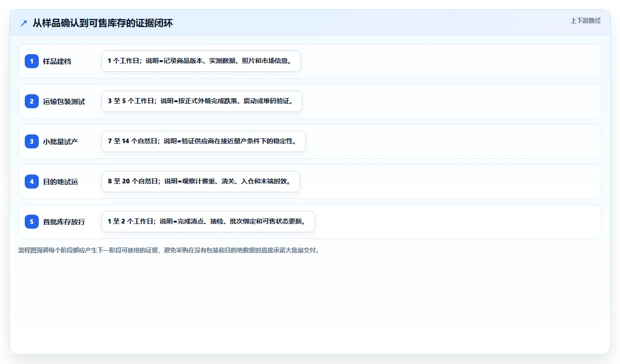Viewport: 620px width, 364px height.
Task: Click the description box starting 1 个工作日
Action: click(201, 61)
